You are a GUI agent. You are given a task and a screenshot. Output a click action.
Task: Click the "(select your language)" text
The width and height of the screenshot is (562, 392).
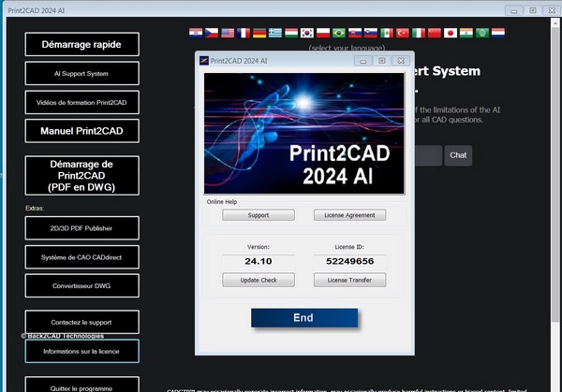(x=347, y=48)
